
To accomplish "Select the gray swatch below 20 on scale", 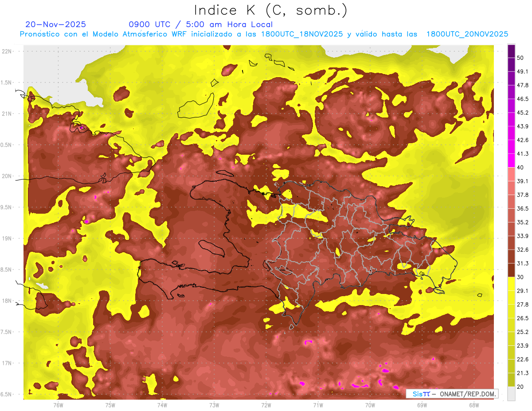I will tap(511, 394).
